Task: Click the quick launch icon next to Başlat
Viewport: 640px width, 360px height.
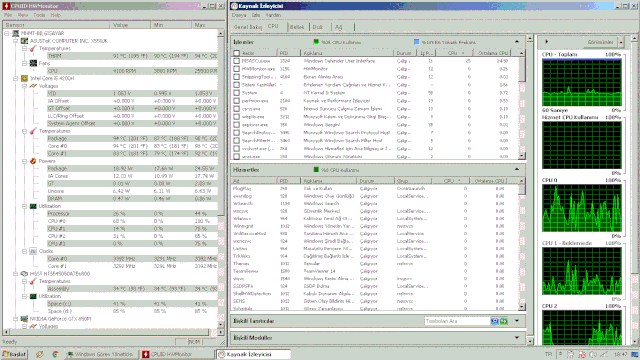Action: click(x=39, y=354)
